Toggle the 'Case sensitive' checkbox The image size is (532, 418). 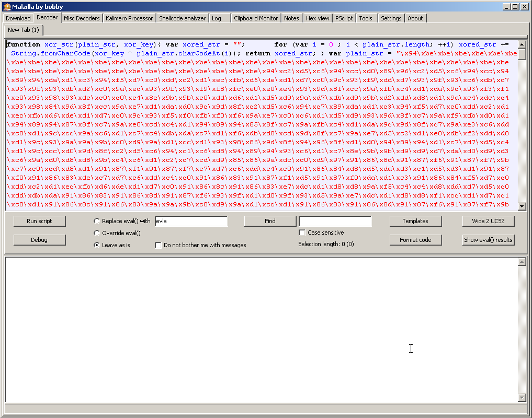click(x=302, y=233)
